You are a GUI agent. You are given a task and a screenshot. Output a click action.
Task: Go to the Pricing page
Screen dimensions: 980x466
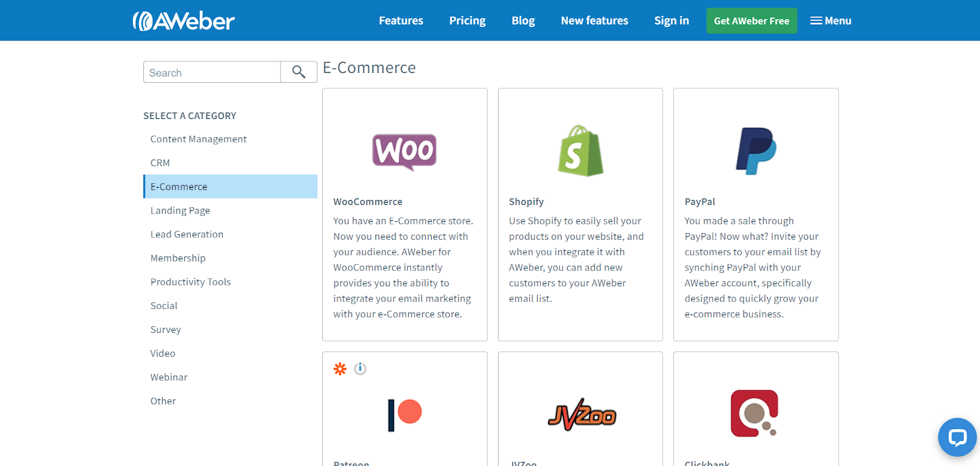pos(467,21)
